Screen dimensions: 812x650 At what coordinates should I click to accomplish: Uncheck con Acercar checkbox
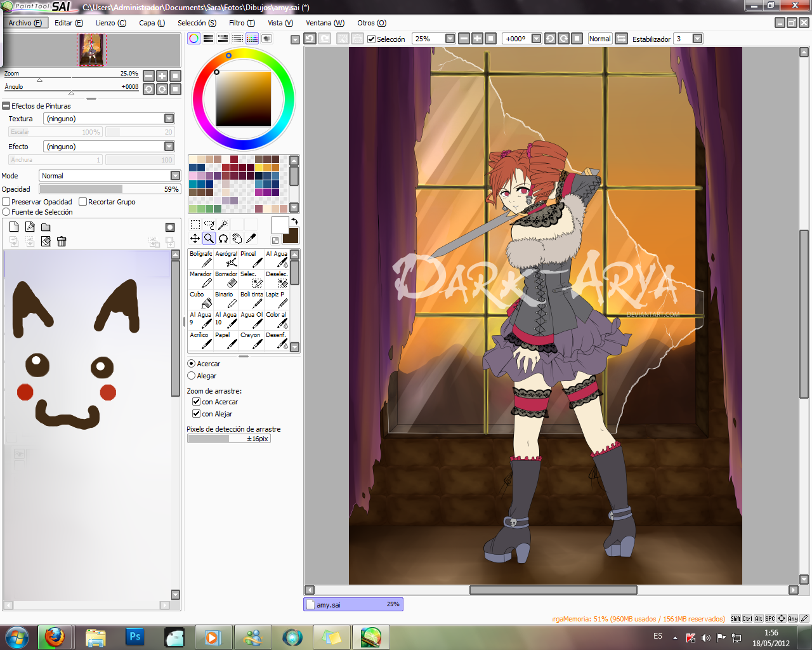(197, 402)
